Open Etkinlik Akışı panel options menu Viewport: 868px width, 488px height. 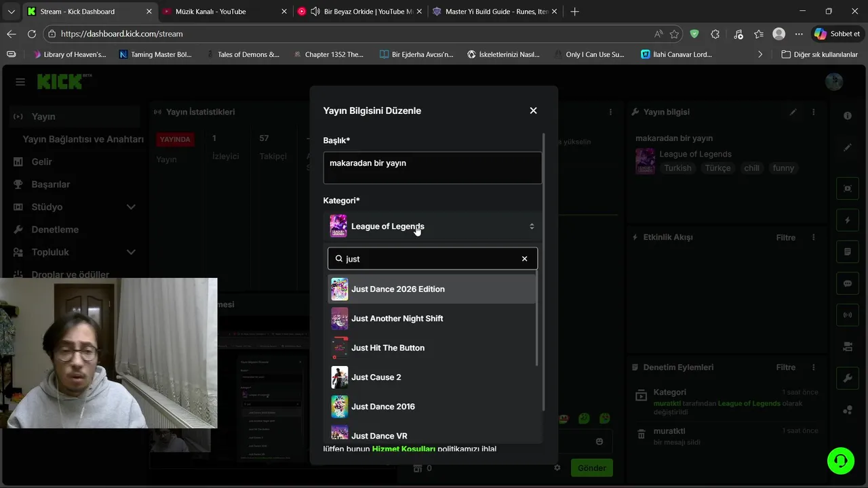pyautogui.click(x=814, y=238)
